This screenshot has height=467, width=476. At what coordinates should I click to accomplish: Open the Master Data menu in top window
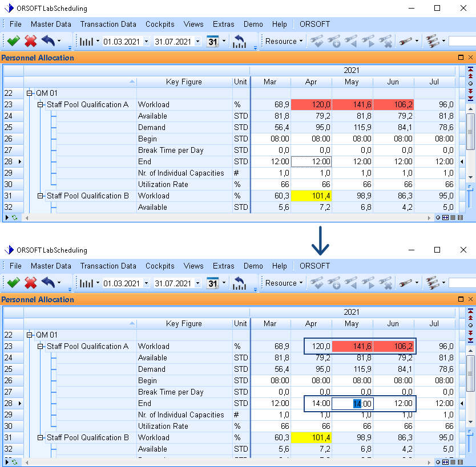(x=51, y=25)
